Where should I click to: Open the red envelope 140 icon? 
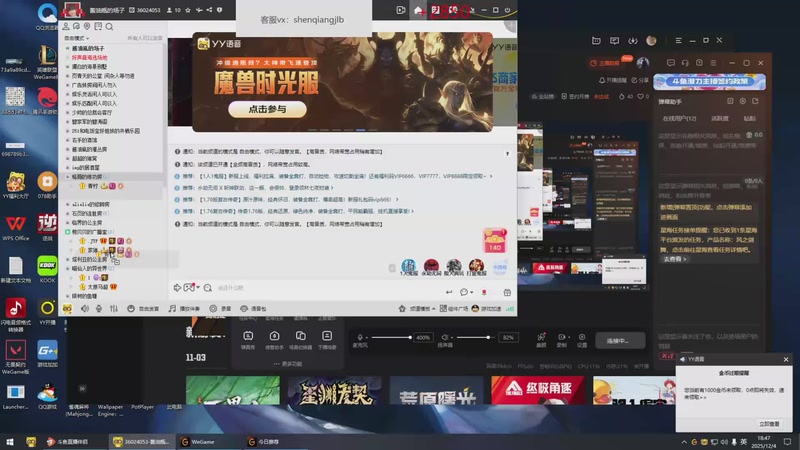[x=495, y=241]
